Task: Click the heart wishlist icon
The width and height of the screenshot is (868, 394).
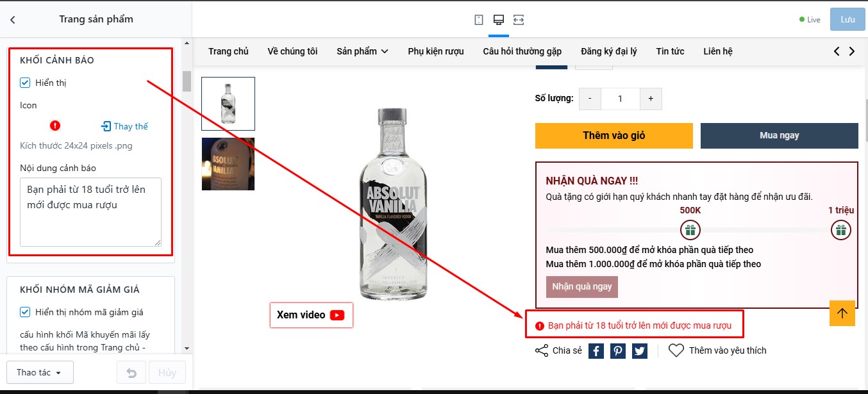Action: pyautogui.click(x=676, y=350)
